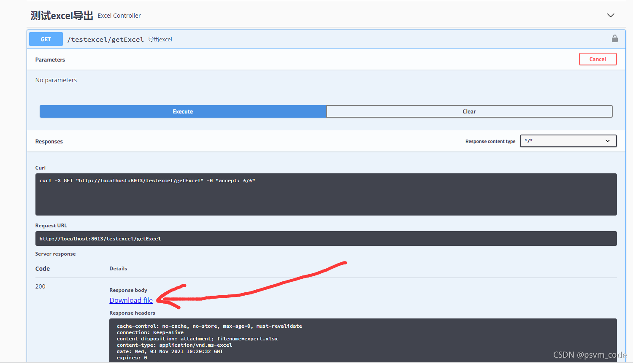Select the Parameters section label
Screen dimensions: 633x364
coord(50,59)
